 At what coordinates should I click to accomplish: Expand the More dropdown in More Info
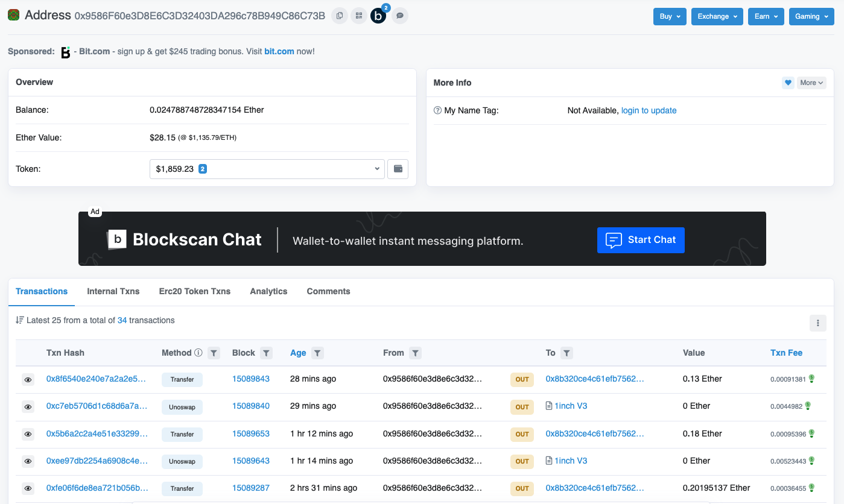(811, 83)
